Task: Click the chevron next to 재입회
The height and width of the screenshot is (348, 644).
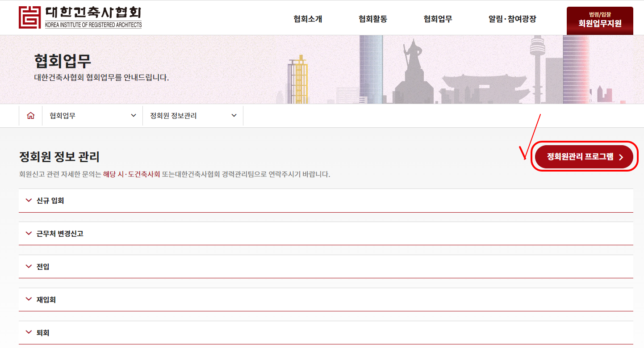Action: tap(28, 299)
